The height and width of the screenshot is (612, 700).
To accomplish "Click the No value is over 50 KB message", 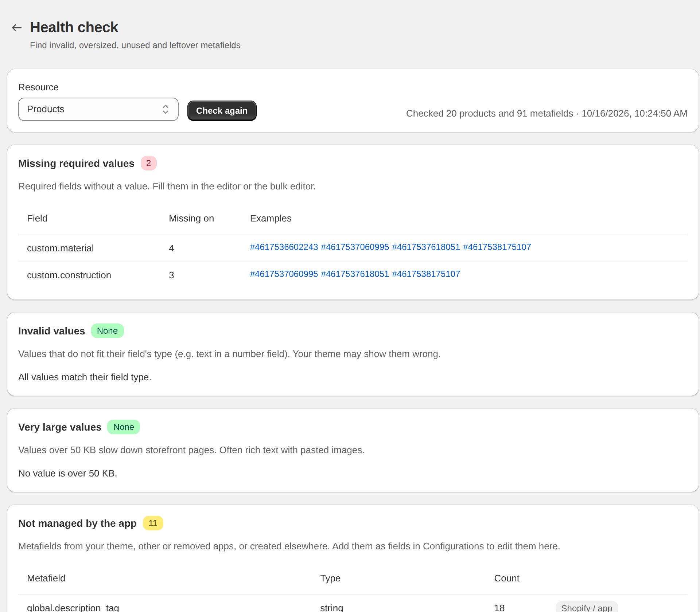I will click(x=67, y=474).
